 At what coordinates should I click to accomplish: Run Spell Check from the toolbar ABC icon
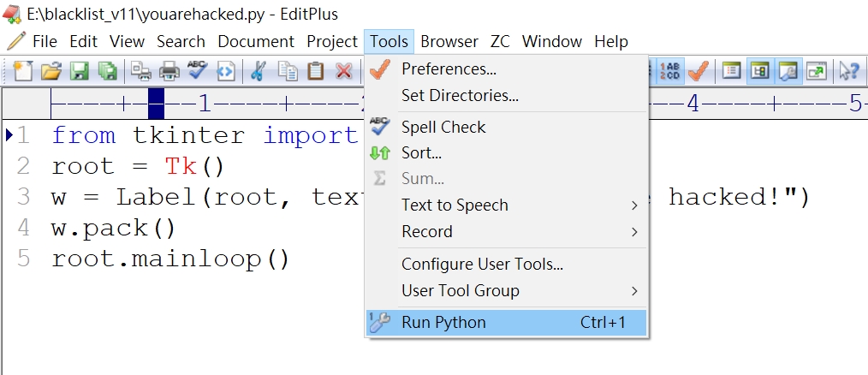[x=197, y=71]
